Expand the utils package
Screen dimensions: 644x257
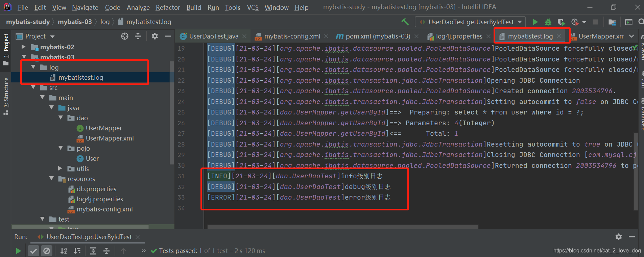coord(61,169)
